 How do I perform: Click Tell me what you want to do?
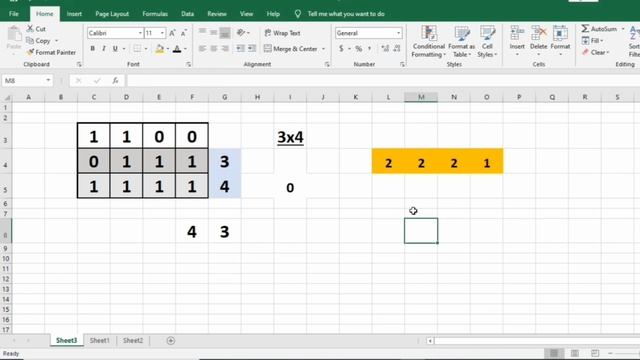tap(346, 14)
